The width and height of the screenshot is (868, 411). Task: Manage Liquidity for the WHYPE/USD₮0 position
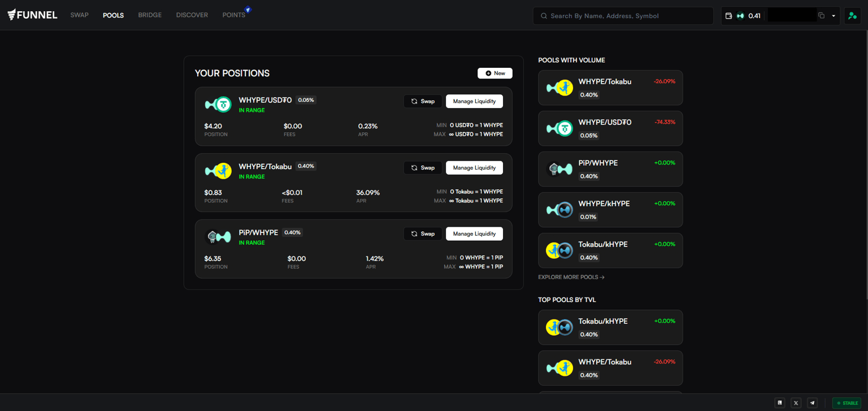click(474, 101)
